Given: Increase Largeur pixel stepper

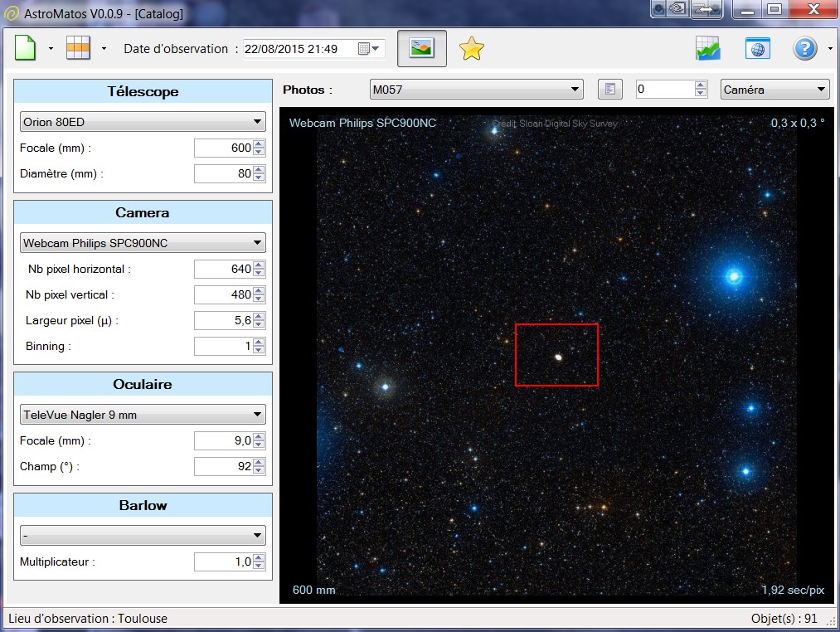Looking at the screenshot, I should coord(259,316).
